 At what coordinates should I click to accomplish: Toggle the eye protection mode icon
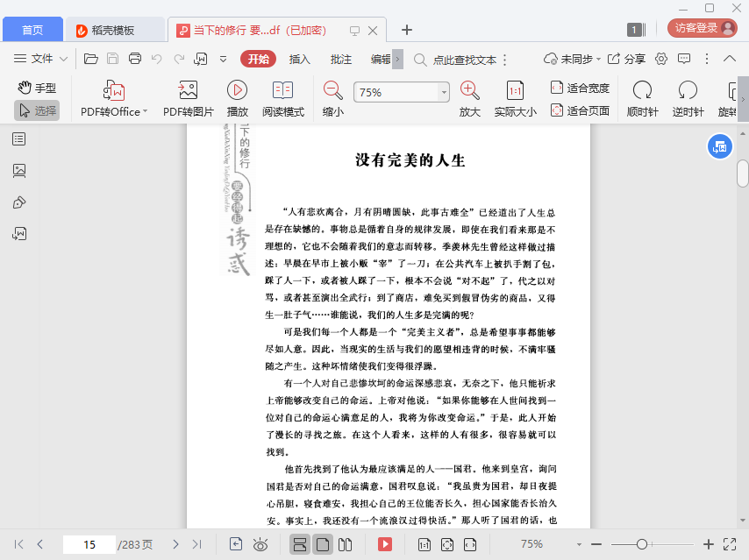(x=260, y=544)
